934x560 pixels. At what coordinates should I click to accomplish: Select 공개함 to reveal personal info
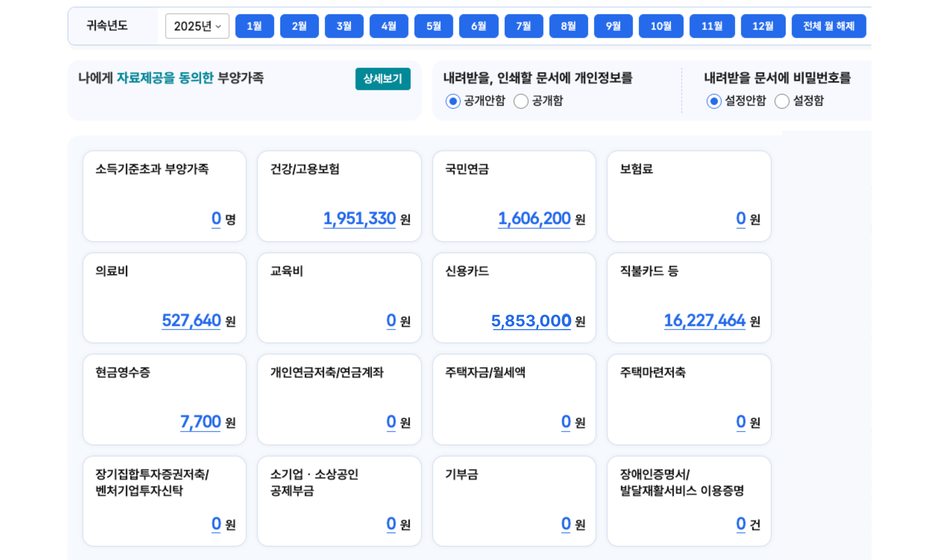click(521, 101)
